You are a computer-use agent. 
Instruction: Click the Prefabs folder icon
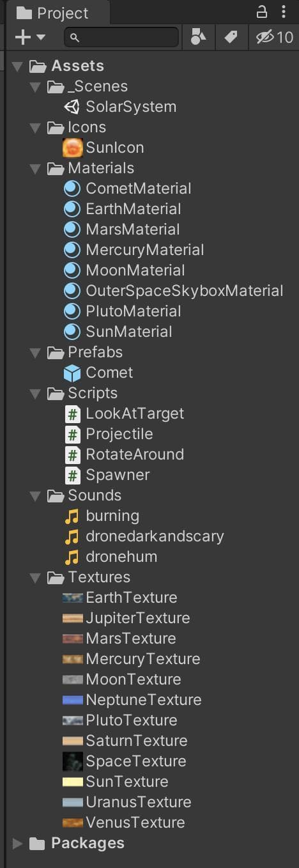(56, 352)
